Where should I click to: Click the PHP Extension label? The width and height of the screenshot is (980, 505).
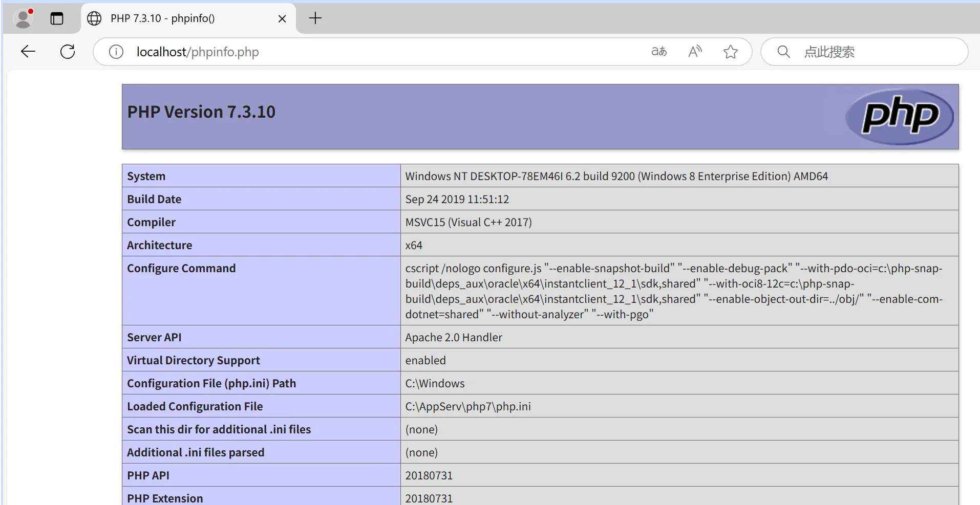pos(165,498)
